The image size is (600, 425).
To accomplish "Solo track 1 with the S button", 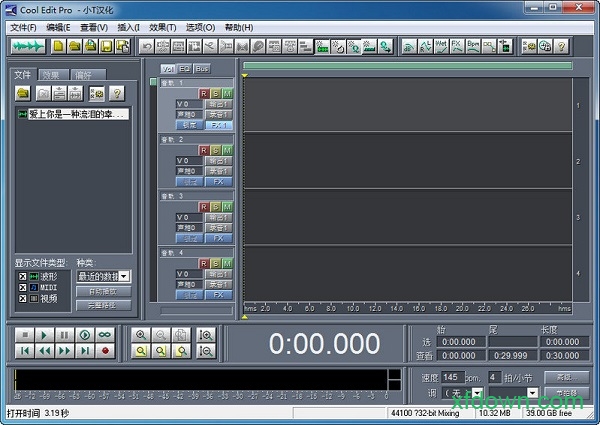I will click(216, 93).
